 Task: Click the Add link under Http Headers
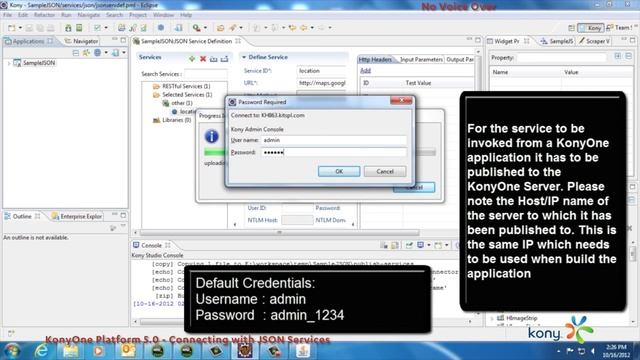[365, 71]
